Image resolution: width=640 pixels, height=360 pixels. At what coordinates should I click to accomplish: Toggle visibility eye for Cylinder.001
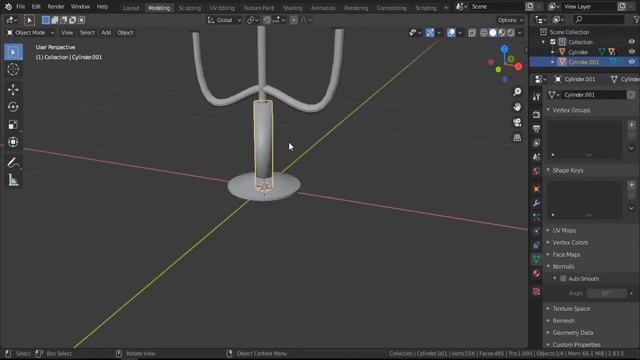(x=631, y=62)
